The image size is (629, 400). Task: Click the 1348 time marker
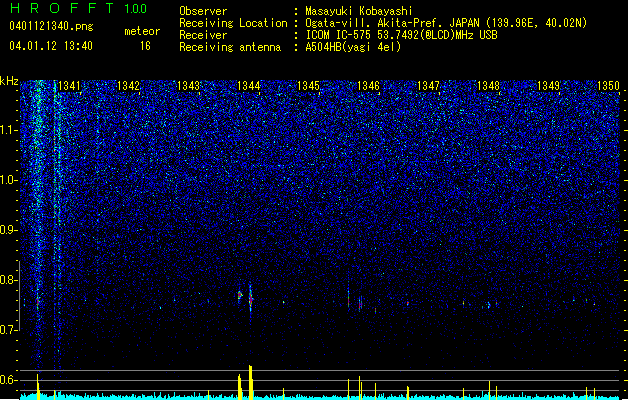488,86
